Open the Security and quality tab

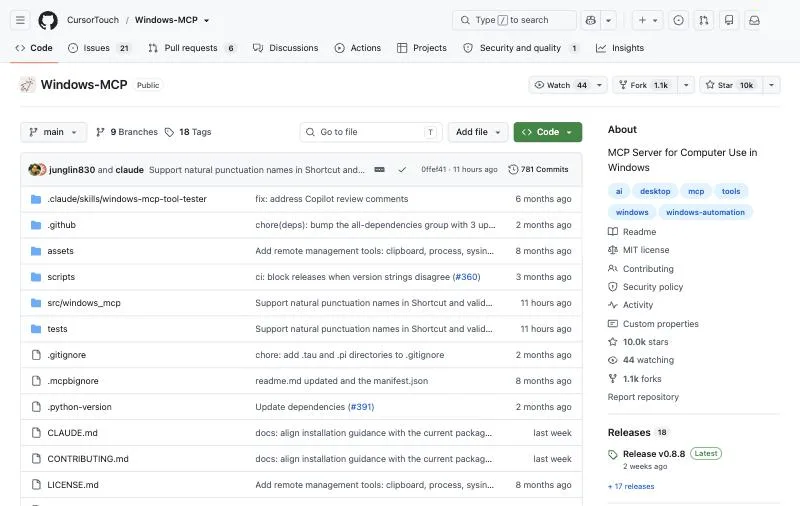521,48
